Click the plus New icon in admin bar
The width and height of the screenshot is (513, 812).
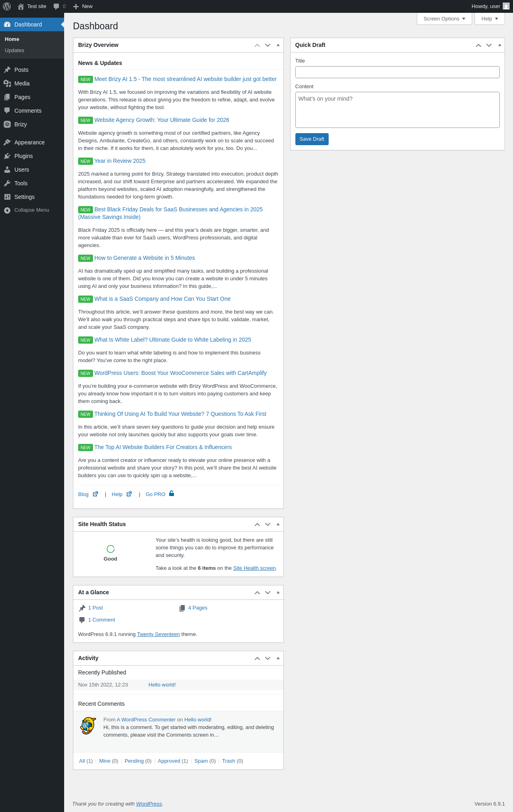[76, 6]
